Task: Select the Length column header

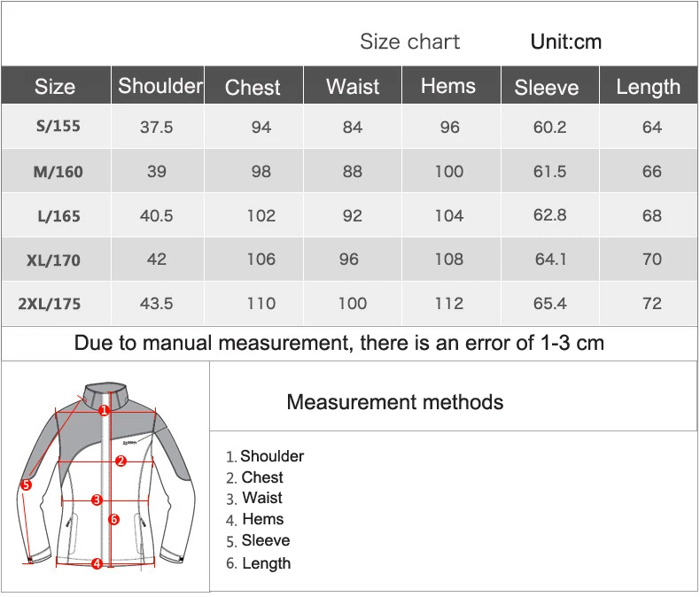Action: coord(649,85)
